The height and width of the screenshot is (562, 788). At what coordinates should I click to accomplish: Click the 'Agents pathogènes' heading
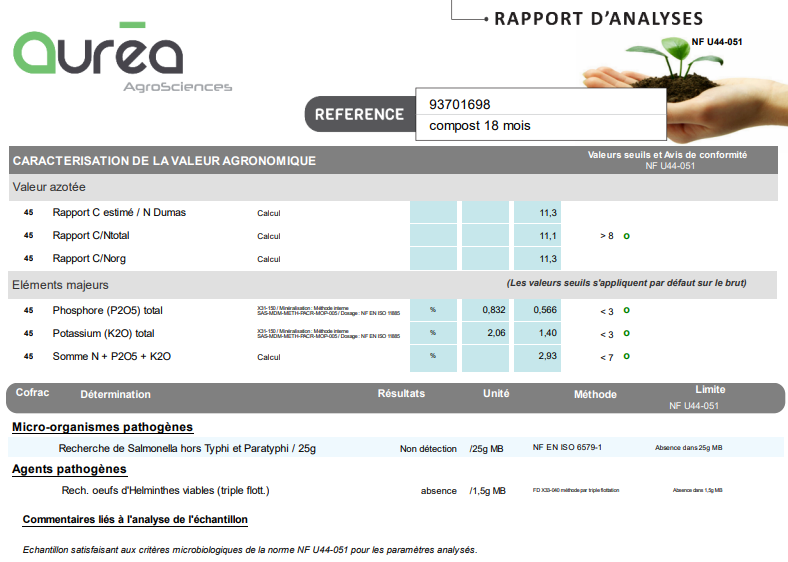pos(69,470)
